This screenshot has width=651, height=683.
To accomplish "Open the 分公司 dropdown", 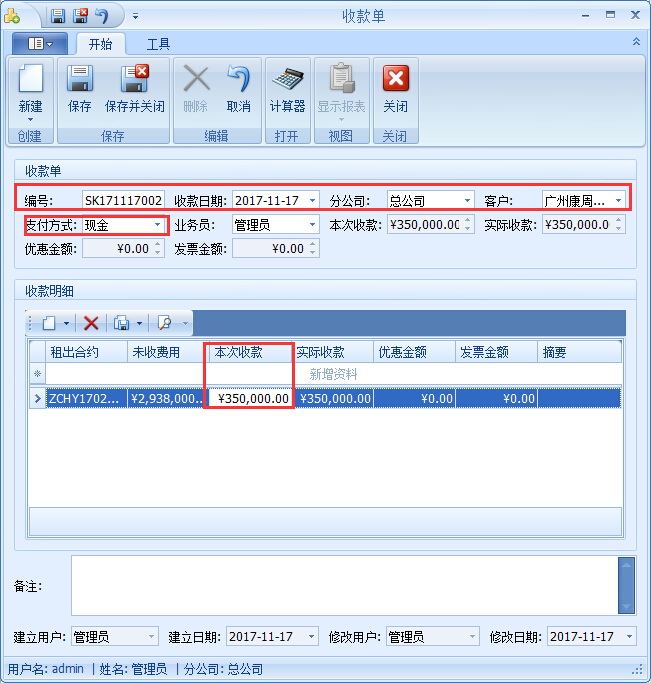I will pos(467,200).
